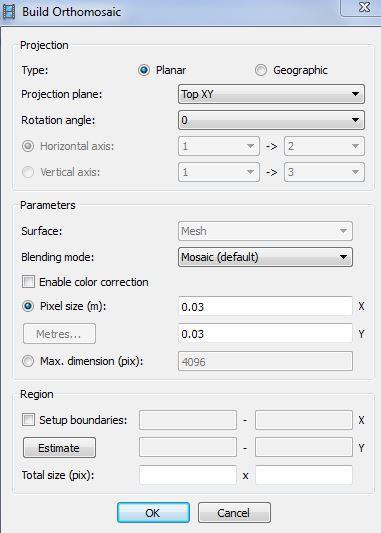Image resolution: width=381 pixels, height=533 pixels.
Task: Confirm with the OK button
Action: [x=153, y=513]
